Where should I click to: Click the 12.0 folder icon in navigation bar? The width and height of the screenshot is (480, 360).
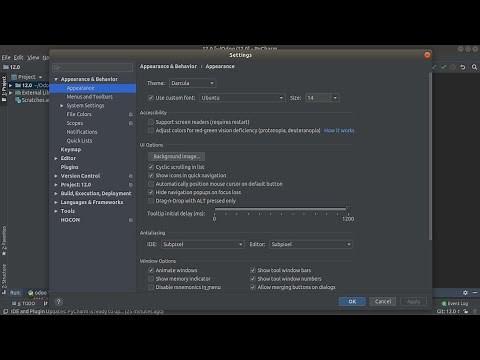click(6, 67)
